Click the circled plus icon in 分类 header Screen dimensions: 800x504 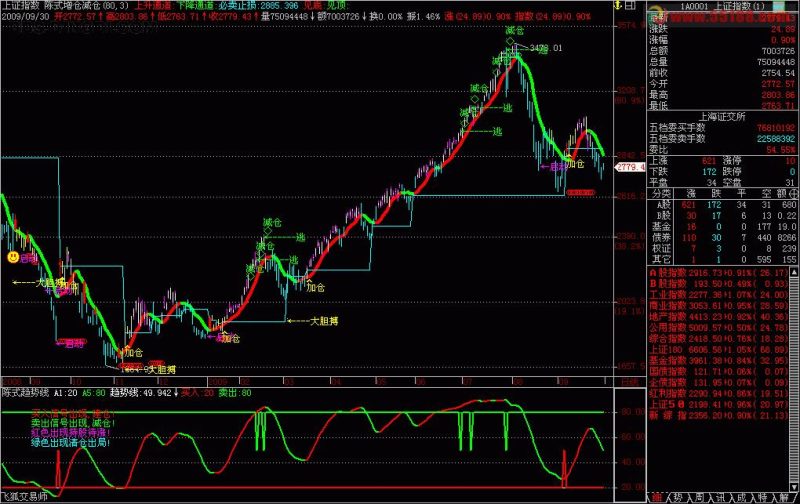(x=793, y=193)
